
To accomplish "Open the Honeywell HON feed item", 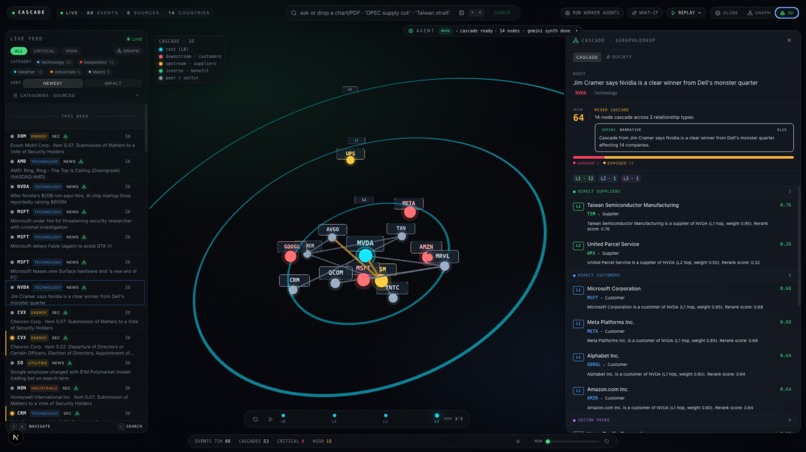I will click(75, 396).
